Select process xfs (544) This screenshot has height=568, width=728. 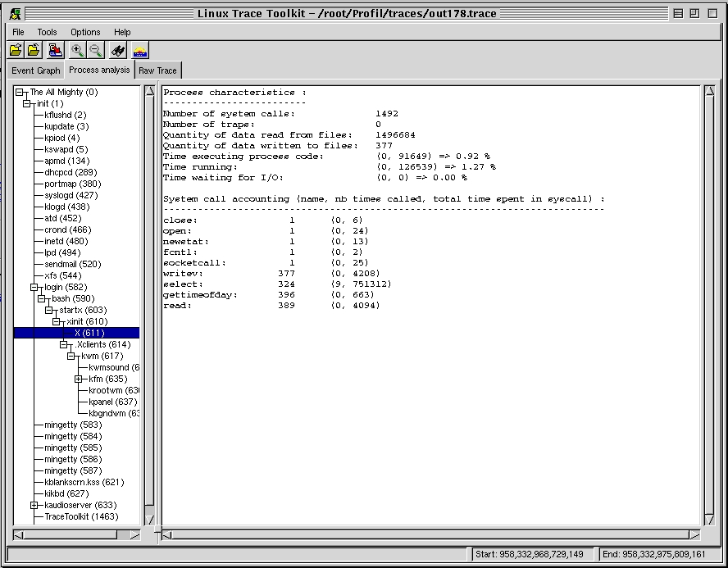62,275
